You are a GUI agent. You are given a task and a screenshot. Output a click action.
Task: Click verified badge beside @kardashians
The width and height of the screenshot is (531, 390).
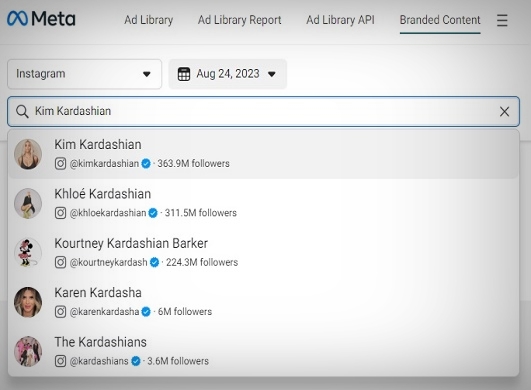[x=136, y=361]
